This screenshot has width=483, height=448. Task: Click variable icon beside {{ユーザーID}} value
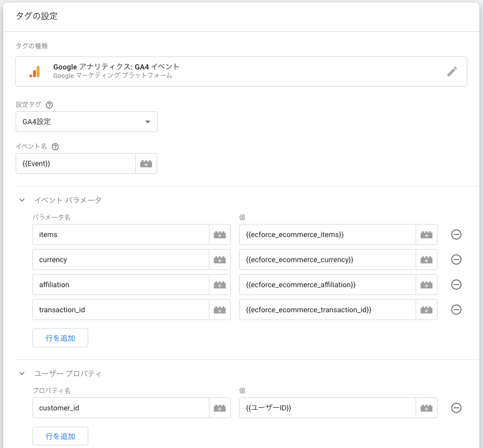pyautogui.click(x=426, y=408)
